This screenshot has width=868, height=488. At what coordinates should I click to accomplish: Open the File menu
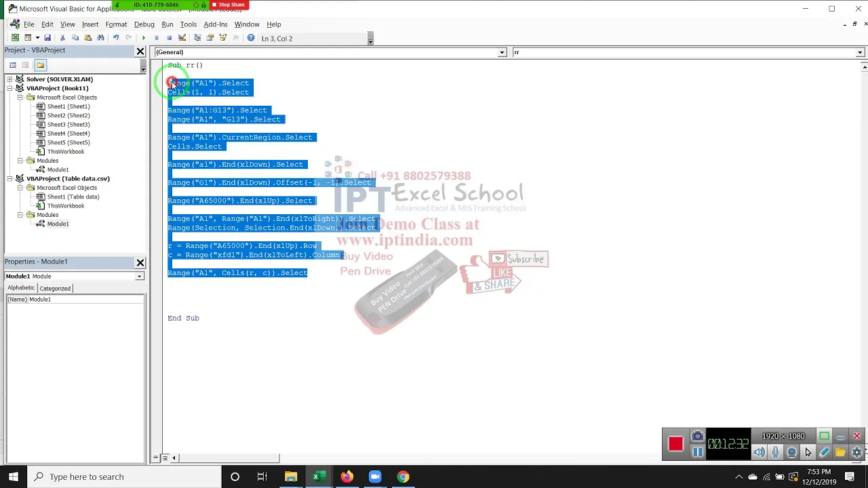(28, 24)
